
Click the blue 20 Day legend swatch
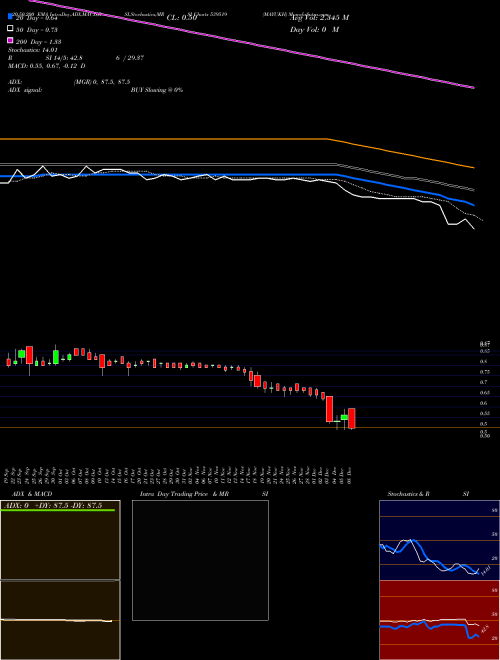click(11, 17)
